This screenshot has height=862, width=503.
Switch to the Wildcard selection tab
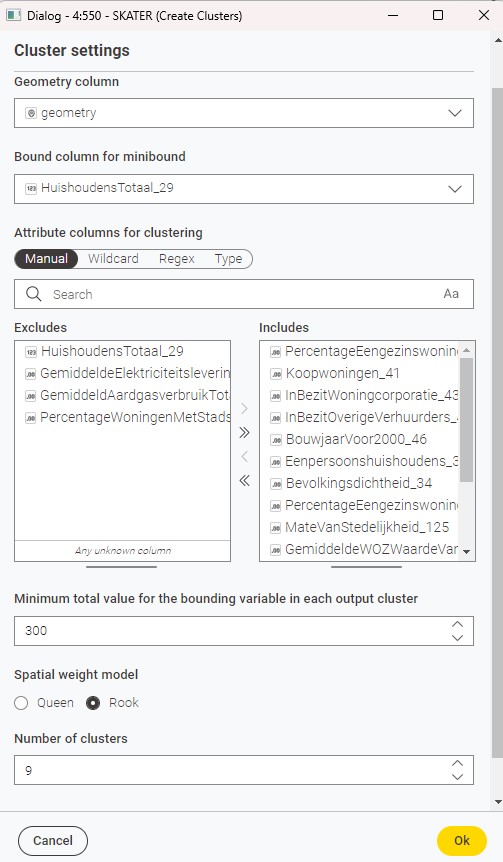click(113, 258)
